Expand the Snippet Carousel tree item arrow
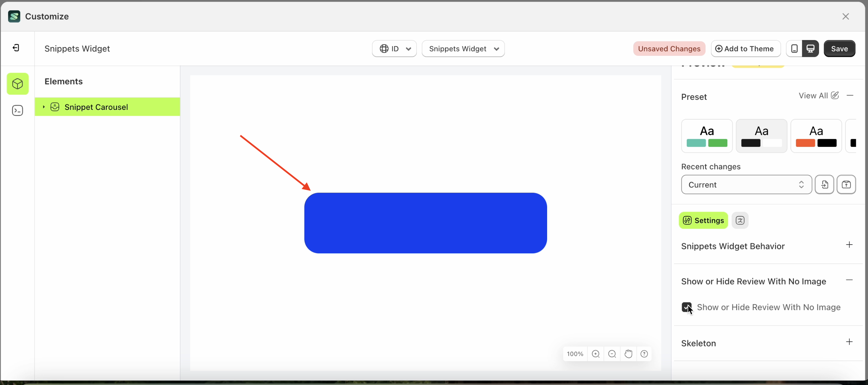The image size is (868, 385). pyautogui.click(x=44, y=107)
